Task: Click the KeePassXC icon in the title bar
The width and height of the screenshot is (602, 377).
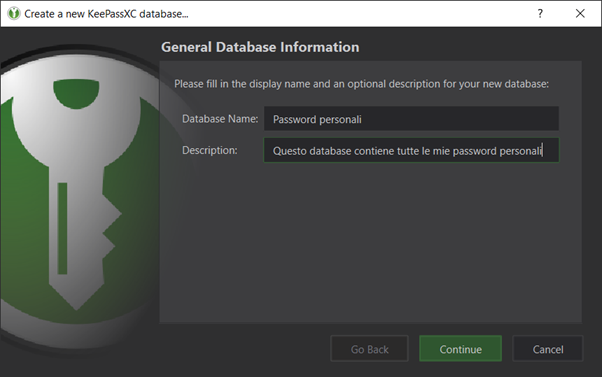Action: pos(14,13)
